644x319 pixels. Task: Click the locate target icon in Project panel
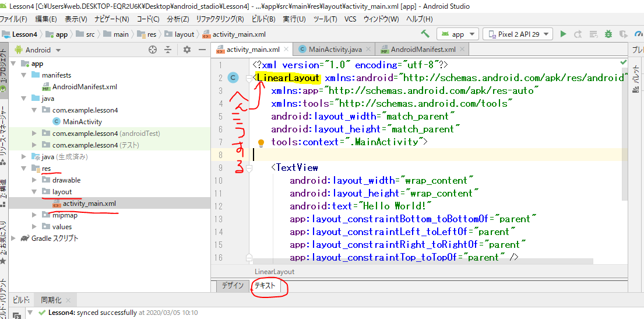153,50
